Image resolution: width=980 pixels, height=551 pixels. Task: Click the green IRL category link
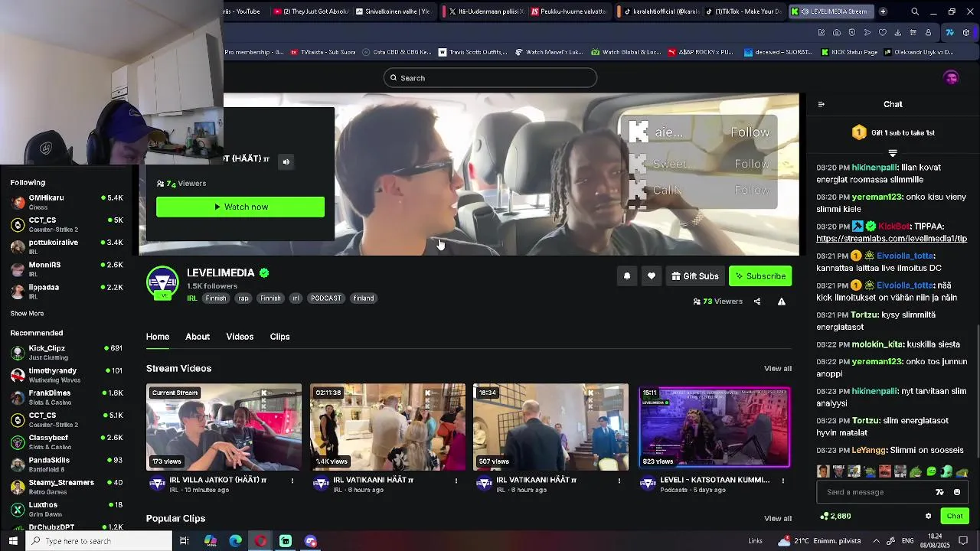coord(192,298)
